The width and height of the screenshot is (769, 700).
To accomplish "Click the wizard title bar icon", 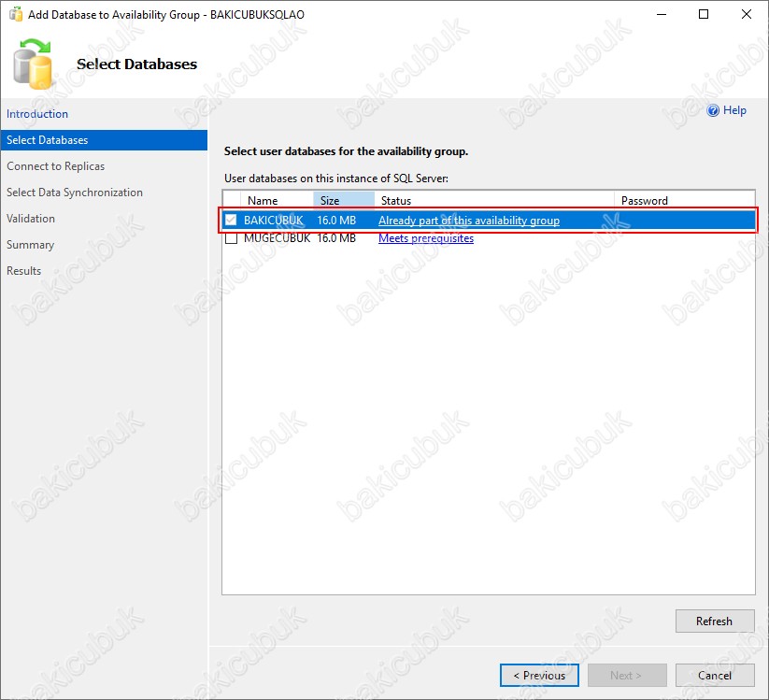I will click(16, 14).
